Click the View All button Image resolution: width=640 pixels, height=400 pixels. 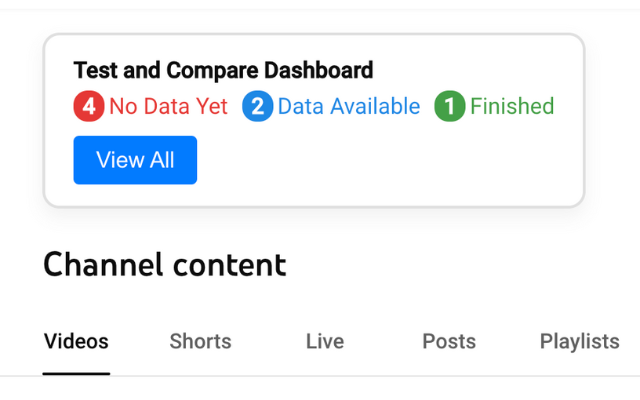[x=135, y=160]
